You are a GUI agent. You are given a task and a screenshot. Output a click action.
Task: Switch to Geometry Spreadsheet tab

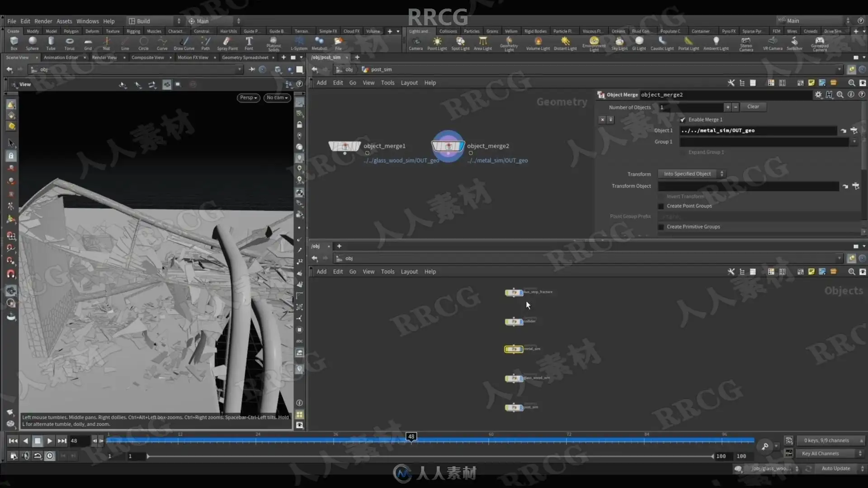coord(245,57)
